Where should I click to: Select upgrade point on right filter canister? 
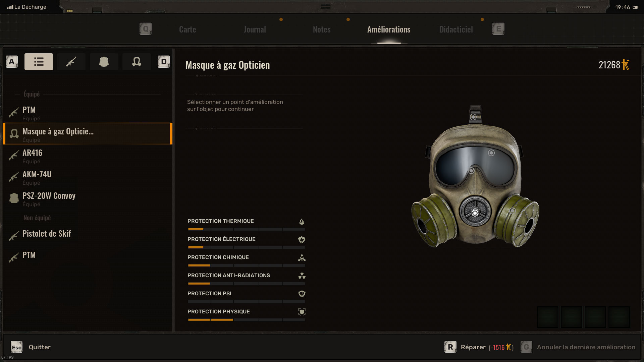coord(512,211)
